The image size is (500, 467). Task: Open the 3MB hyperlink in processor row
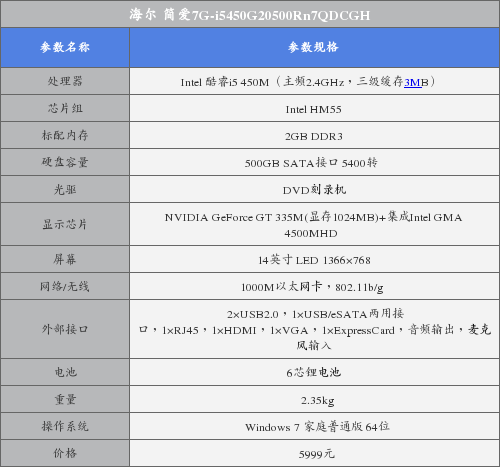click(x=413, y=82)
